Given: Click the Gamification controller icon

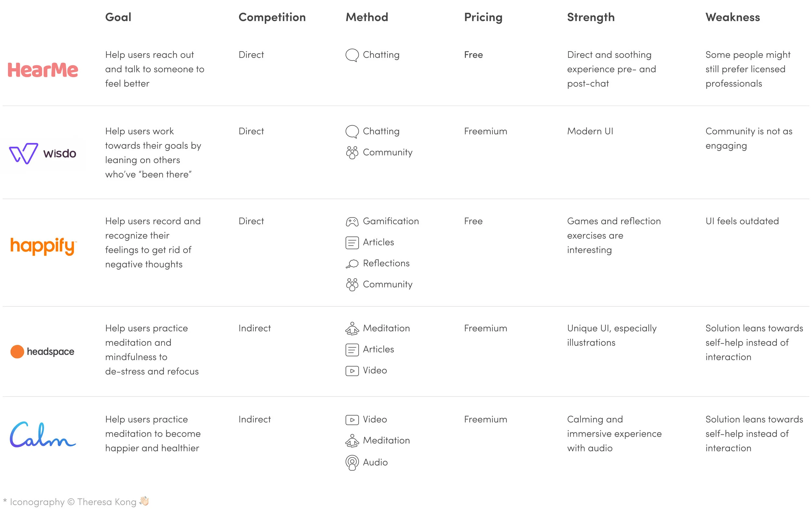Looking at the screenshot, I should (x=352, y=222).
